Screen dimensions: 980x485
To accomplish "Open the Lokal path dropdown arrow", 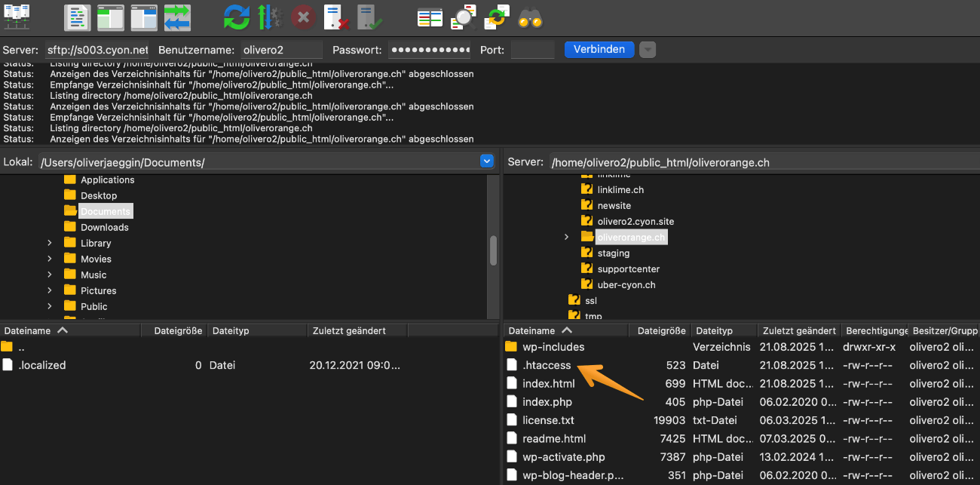I will tap(486, 161).
